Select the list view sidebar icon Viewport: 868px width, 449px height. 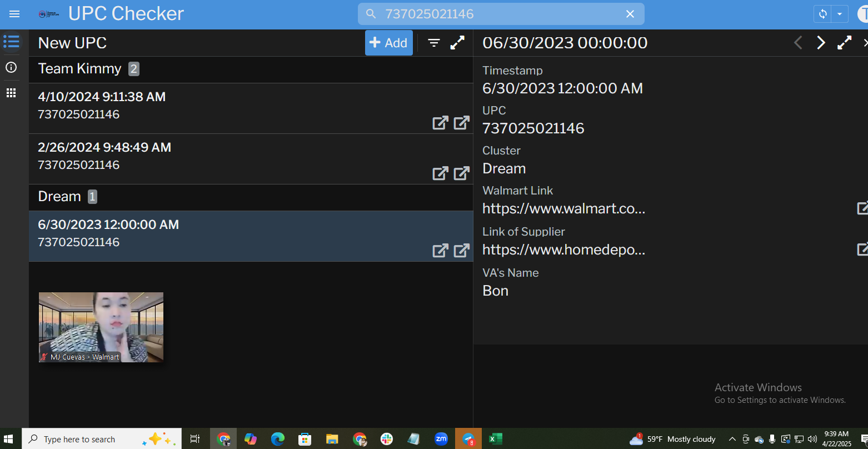point(11,42)
